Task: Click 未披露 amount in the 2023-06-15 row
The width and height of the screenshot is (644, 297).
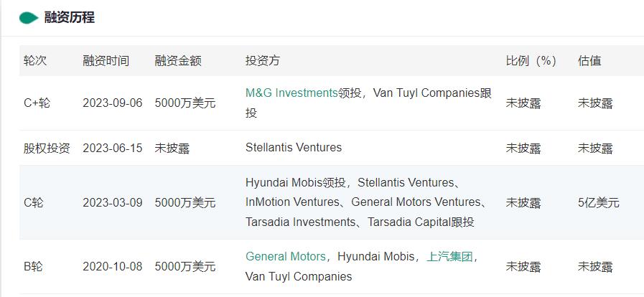Action: 172,148
